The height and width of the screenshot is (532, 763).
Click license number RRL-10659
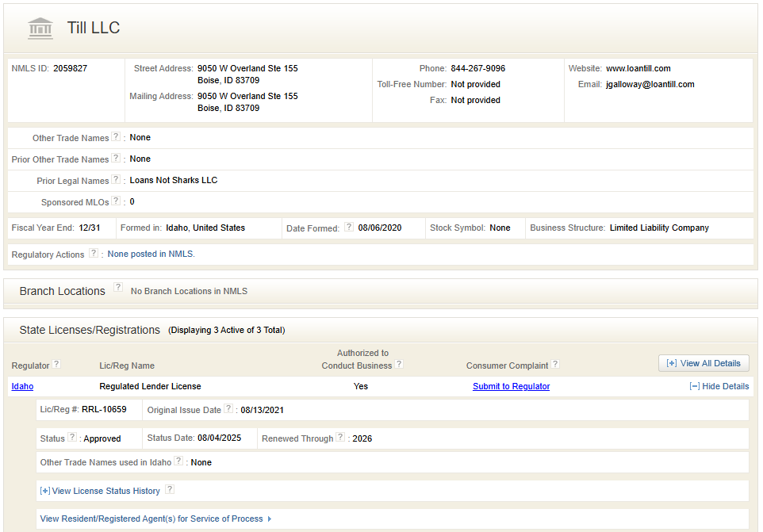point(104,409)
